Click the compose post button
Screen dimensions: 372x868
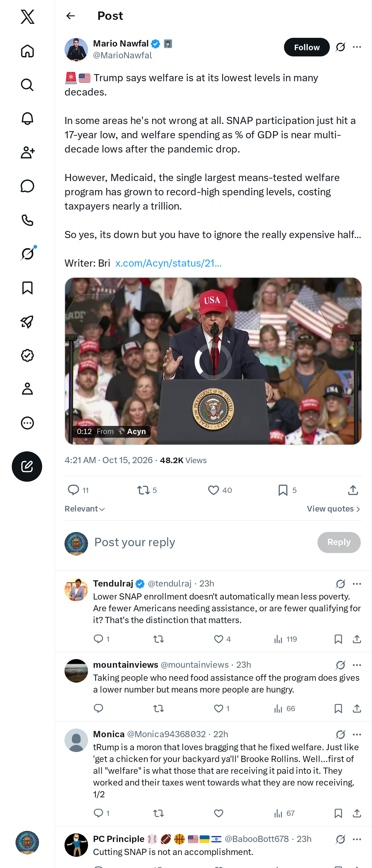click(27, 466)
